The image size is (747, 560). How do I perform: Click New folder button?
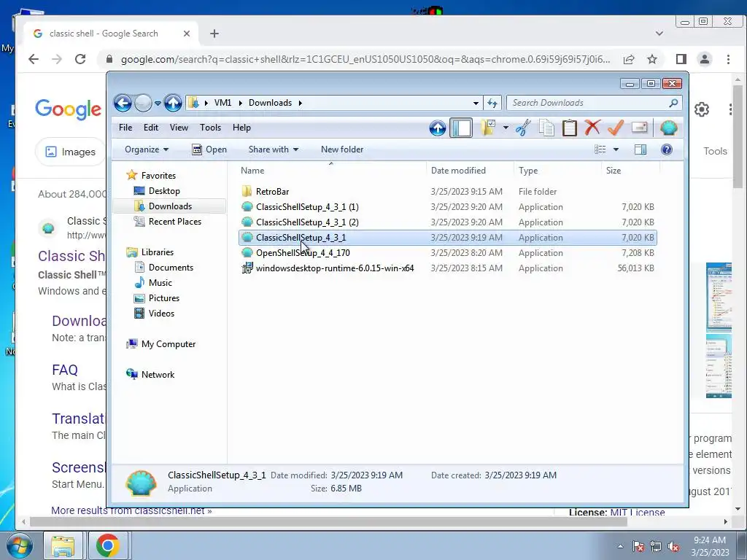(342, 149)
